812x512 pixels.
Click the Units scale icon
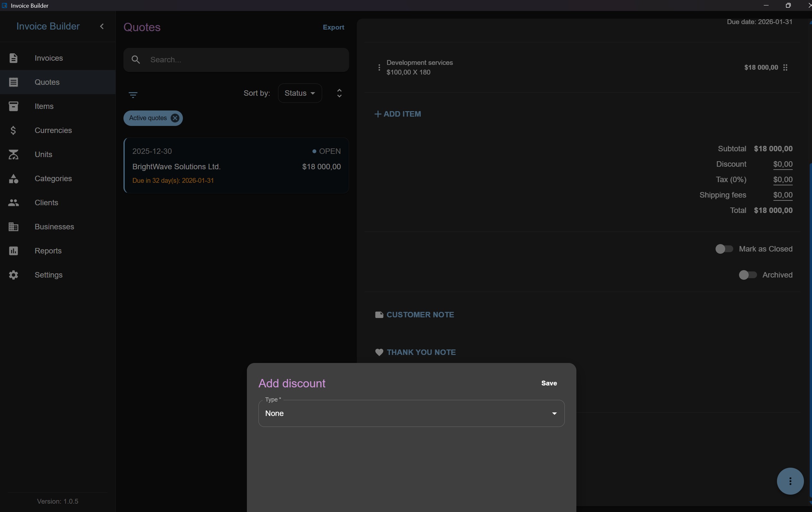(13, 154)
